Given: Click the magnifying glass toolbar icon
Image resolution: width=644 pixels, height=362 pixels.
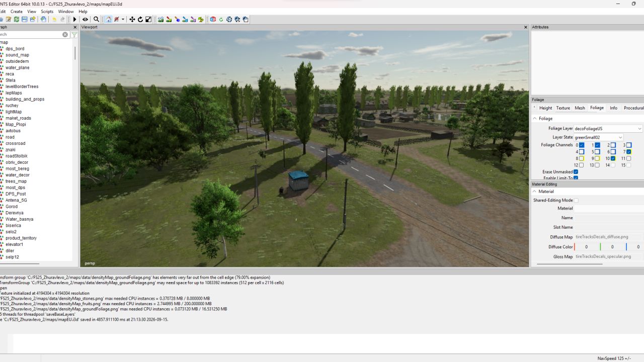Looking at the screenshot, I should pyautogui.click(x=96, y=20).
